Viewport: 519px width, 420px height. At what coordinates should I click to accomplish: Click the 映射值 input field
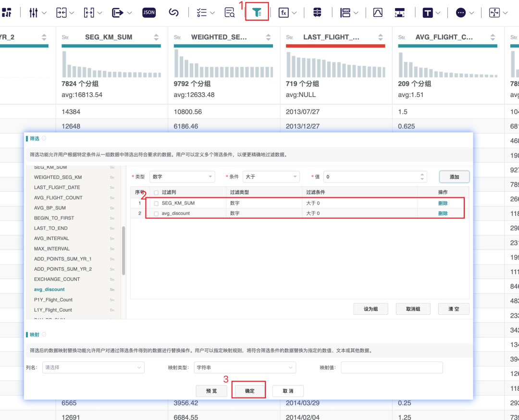[x=392, y=367]
